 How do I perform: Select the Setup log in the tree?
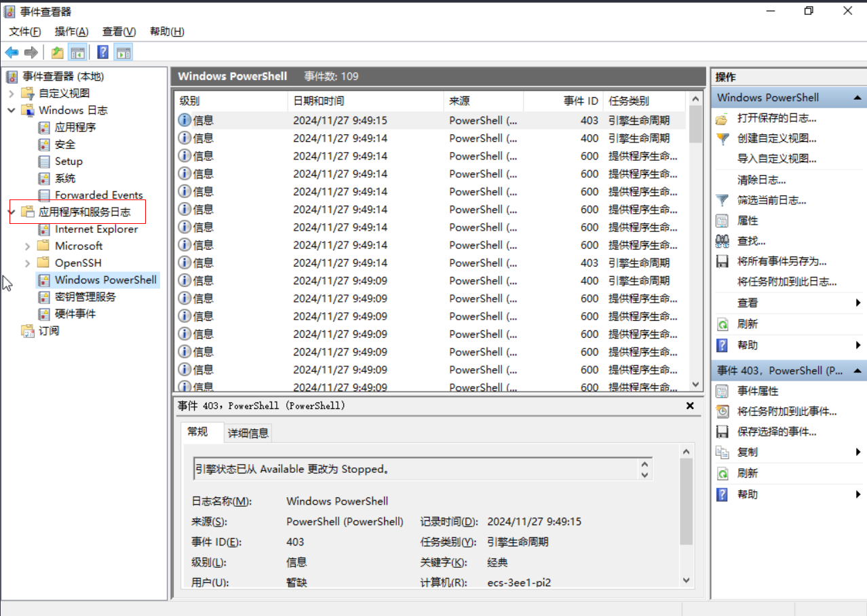pos(69,161)
